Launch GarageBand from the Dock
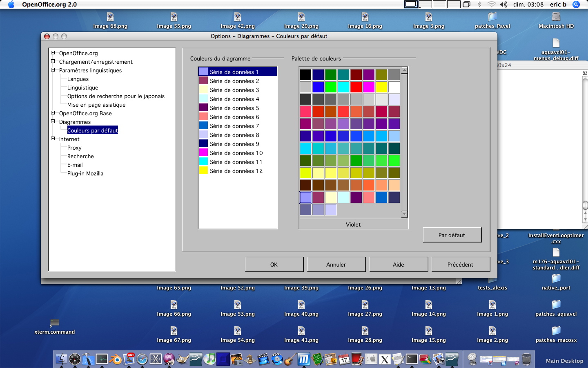 [x=290, y=359]
